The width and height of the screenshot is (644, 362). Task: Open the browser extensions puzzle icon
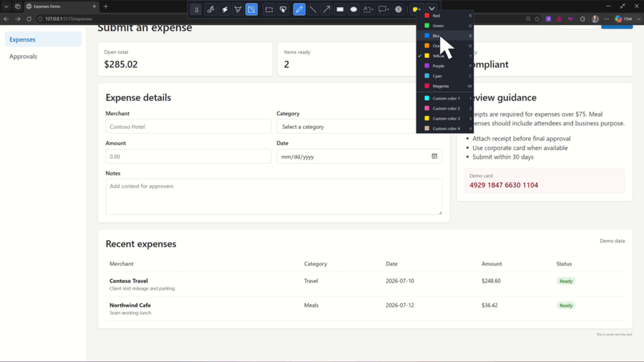click(582, 19)
